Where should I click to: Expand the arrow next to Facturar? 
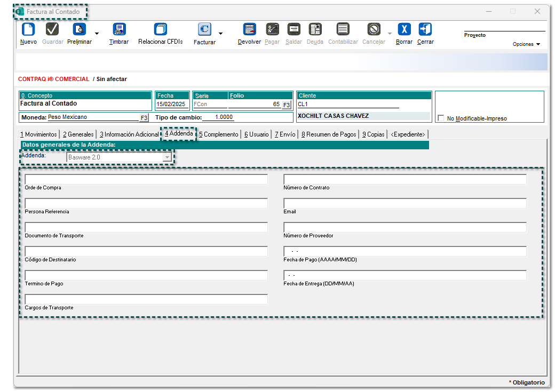click(x=221, y=33)
